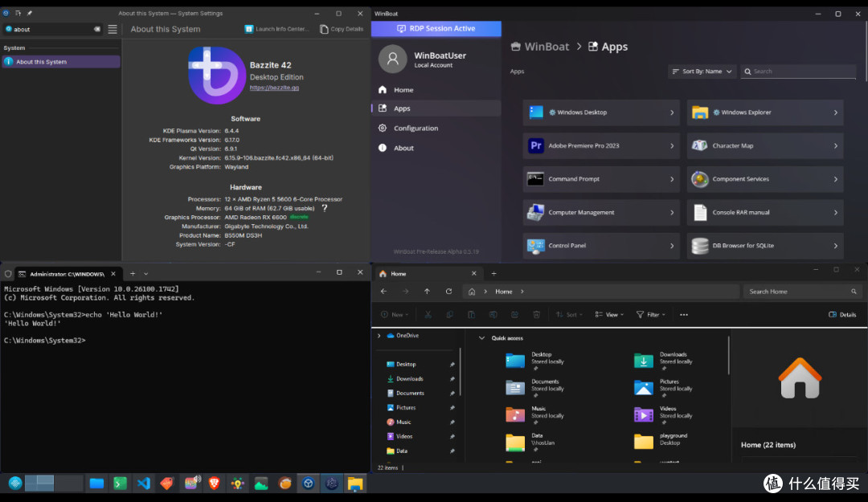Image resolution: width=868 pixels, height=502 pixels.
Task: Add a new File Explorer tab
Action: (x=493, y=273)
